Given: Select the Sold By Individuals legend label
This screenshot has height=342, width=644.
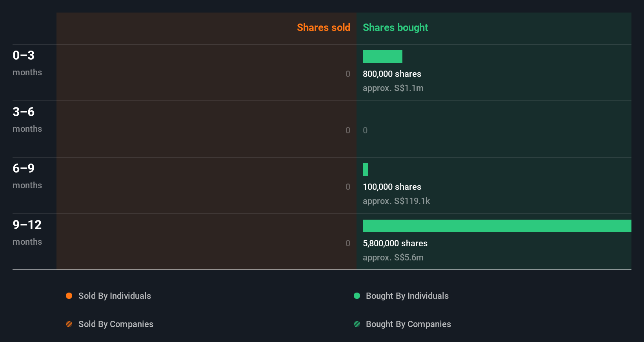Looking at the screenshot, I should (115, 296).
